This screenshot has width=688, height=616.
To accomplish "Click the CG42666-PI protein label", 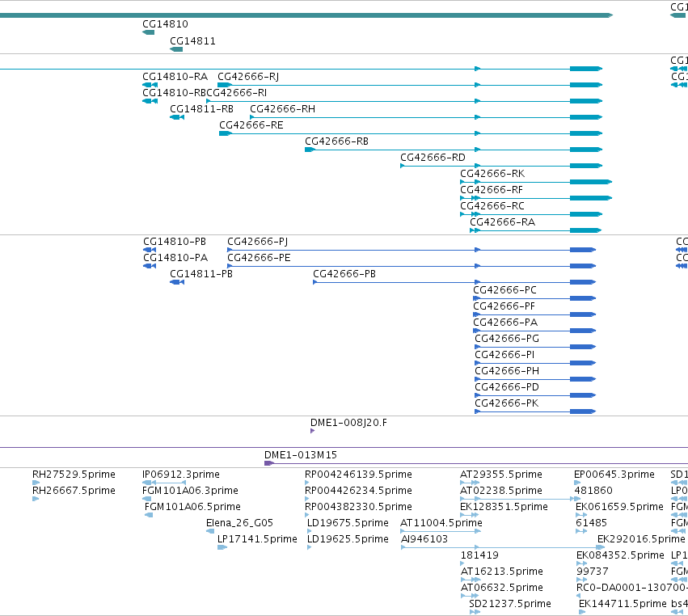I will [505, 355].
